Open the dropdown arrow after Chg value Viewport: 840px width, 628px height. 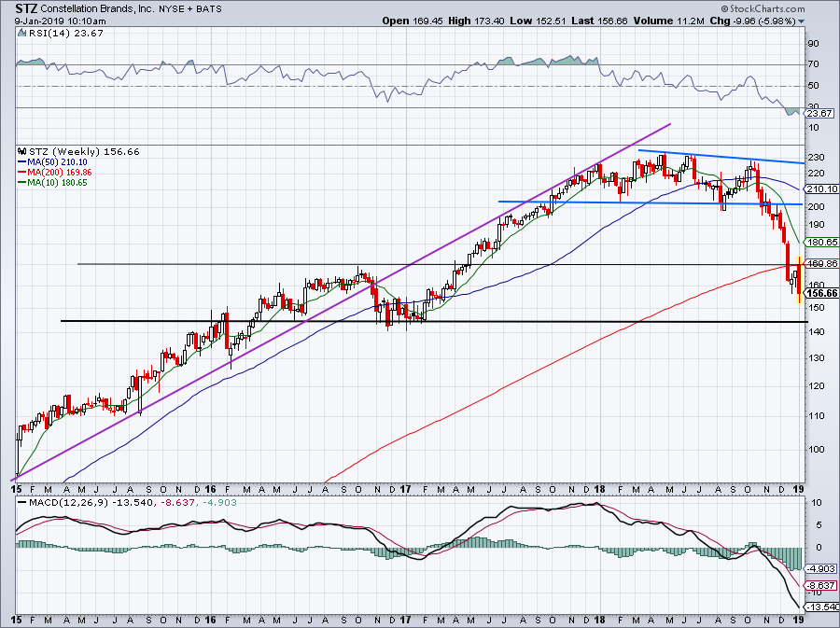802,21
